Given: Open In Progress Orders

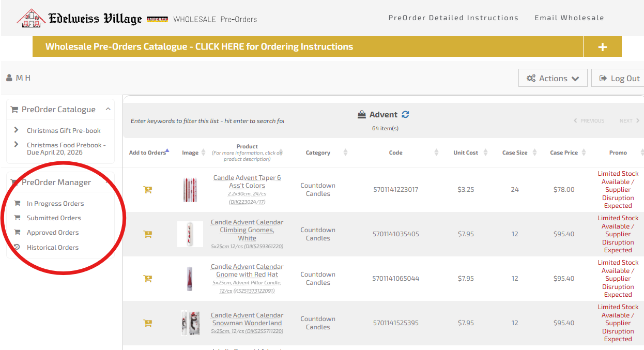Looking at the screenshot, I should [55, 204].
